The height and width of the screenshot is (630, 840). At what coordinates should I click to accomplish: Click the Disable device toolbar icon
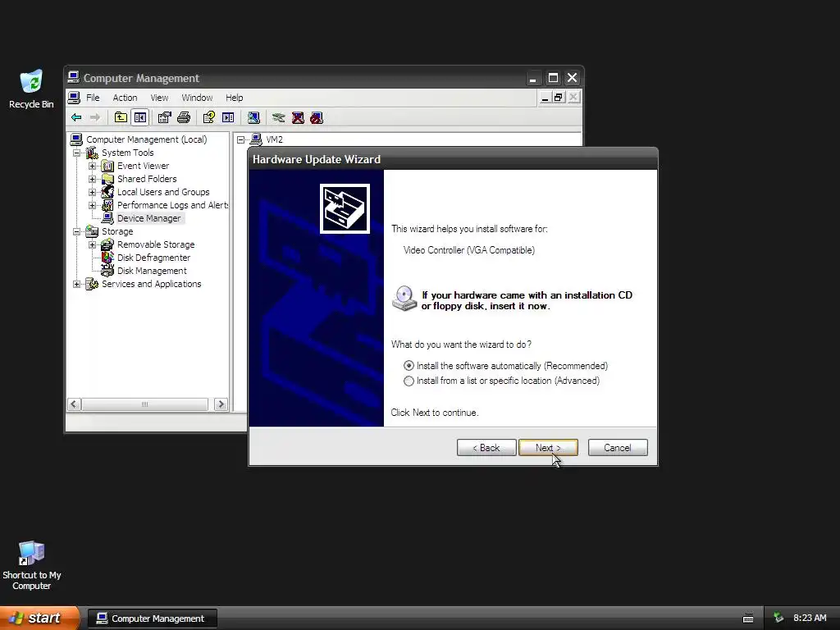[x=317, y=117]
